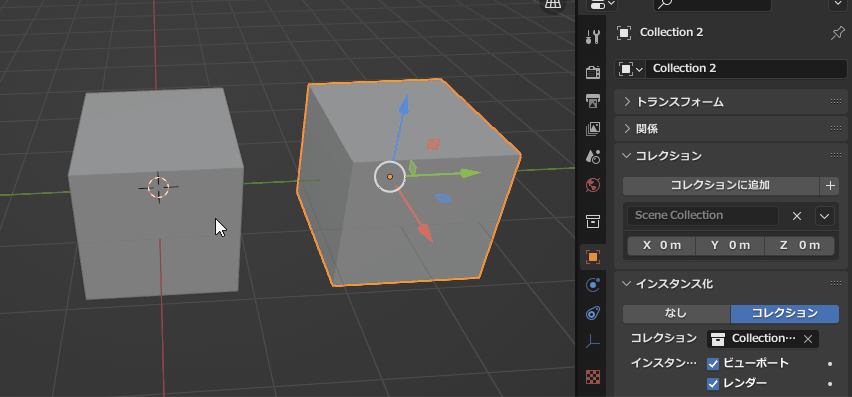This screenshot has height=397, width=852.
Task: Toggle the pin icon beside Collection 2
Action: [x=837, y=34]
